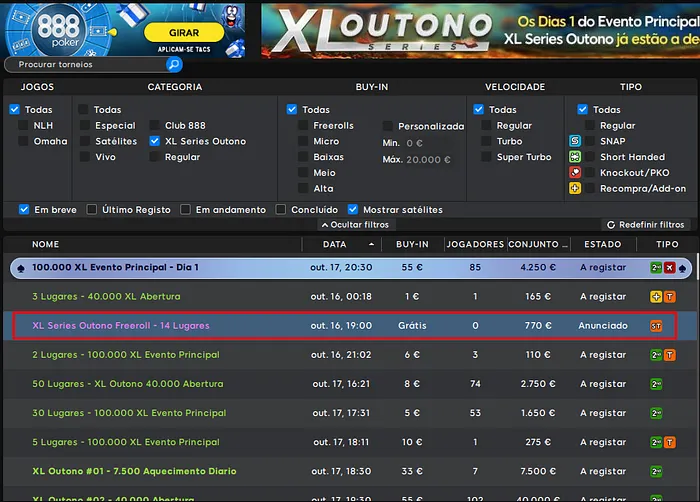Check the Super Turbo speed filter
Screen dimensions: 700x502
click(x=486, y=157)
